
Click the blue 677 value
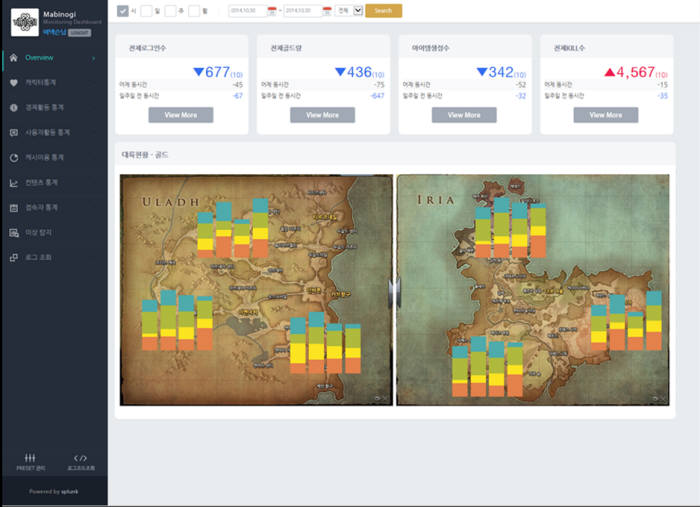tap(217, 72)
